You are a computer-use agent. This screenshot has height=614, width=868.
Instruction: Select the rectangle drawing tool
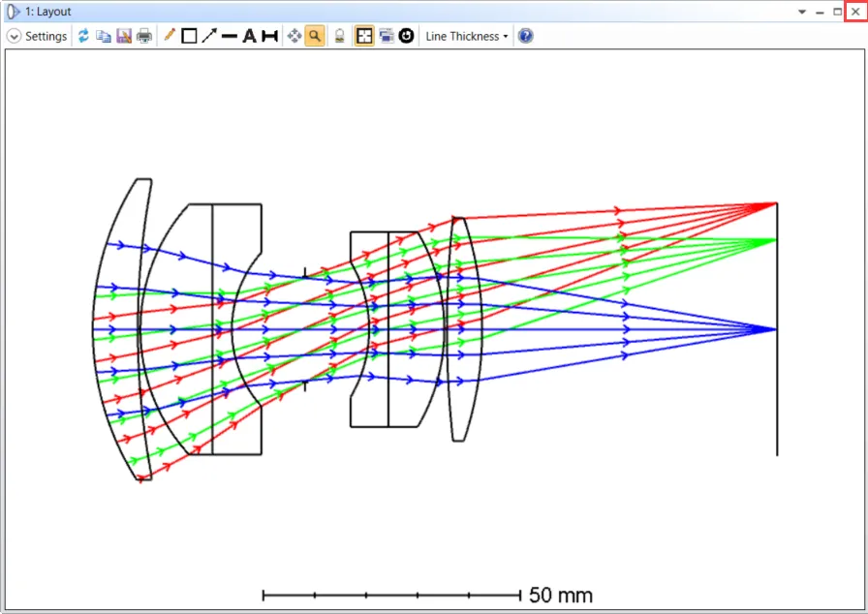click(x=189, y=36)
